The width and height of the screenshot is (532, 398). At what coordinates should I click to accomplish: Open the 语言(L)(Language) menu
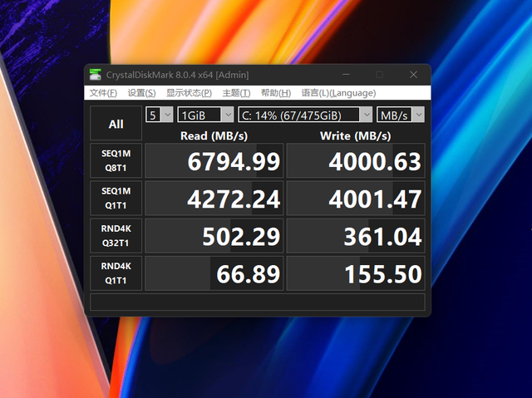point(338,93)
